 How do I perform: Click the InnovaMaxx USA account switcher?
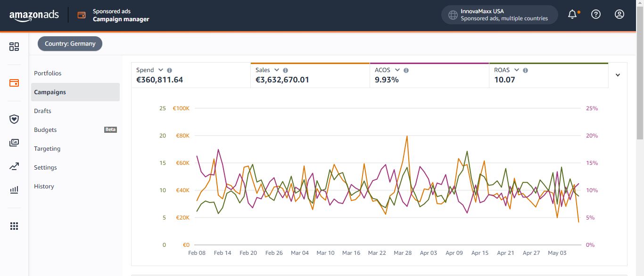(499, 15)
